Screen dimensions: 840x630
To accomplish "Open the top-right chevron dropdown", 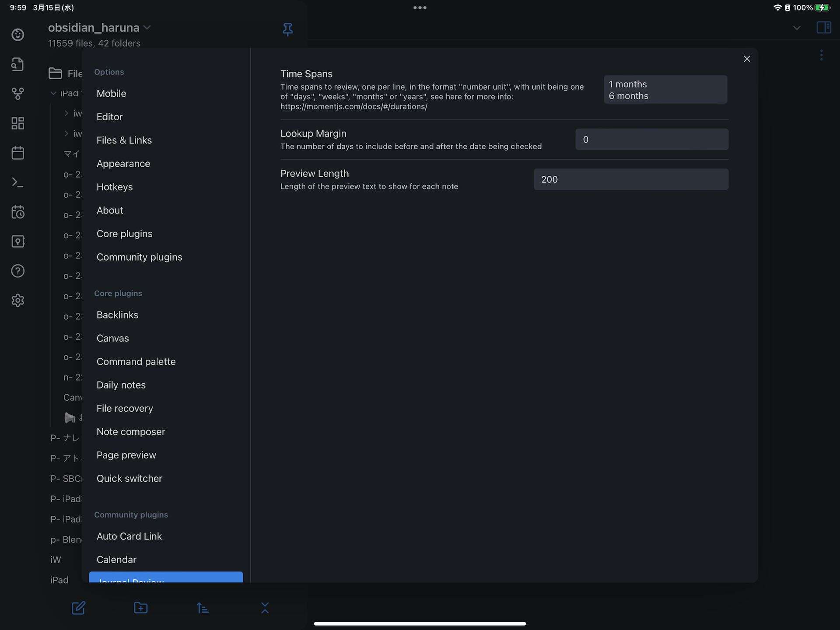I will click(797, 28).
